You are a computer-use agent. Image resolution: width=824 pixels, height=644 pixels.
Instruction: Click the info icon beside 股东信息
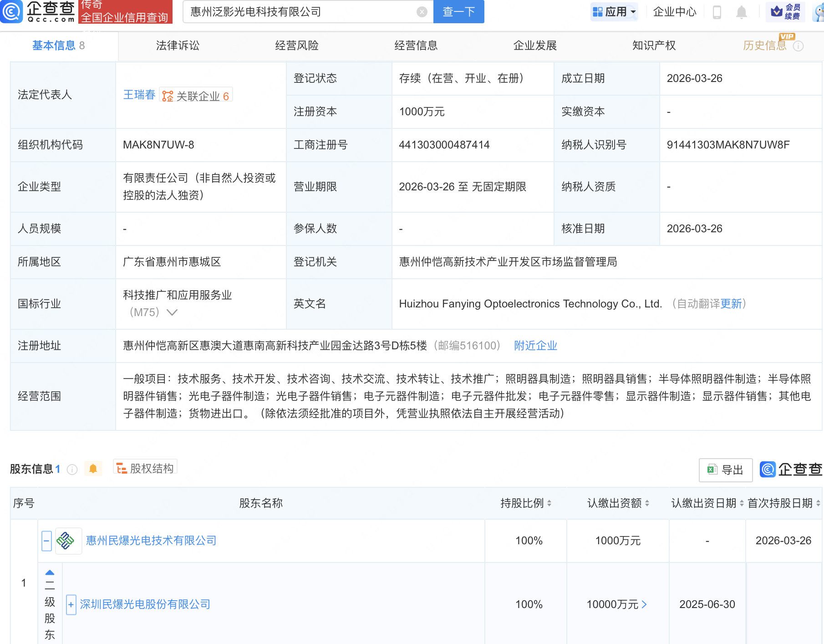click(72, 469)
